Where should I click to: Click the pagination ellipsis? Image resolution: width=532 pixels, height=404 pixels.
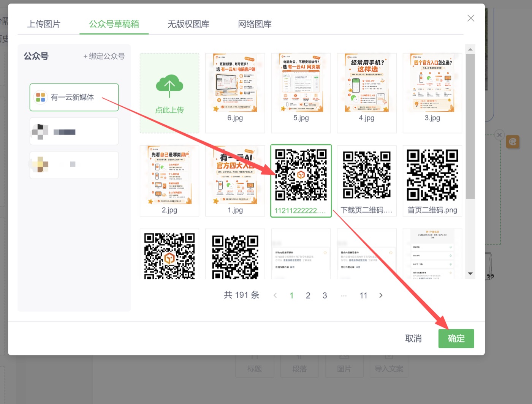[344, 295]
